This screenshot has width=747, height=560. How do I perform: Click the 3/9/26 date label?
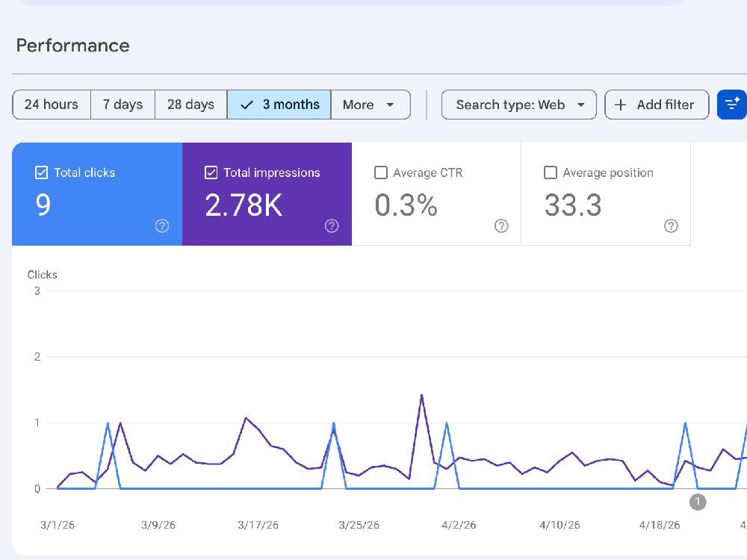(x=158, y=525)
